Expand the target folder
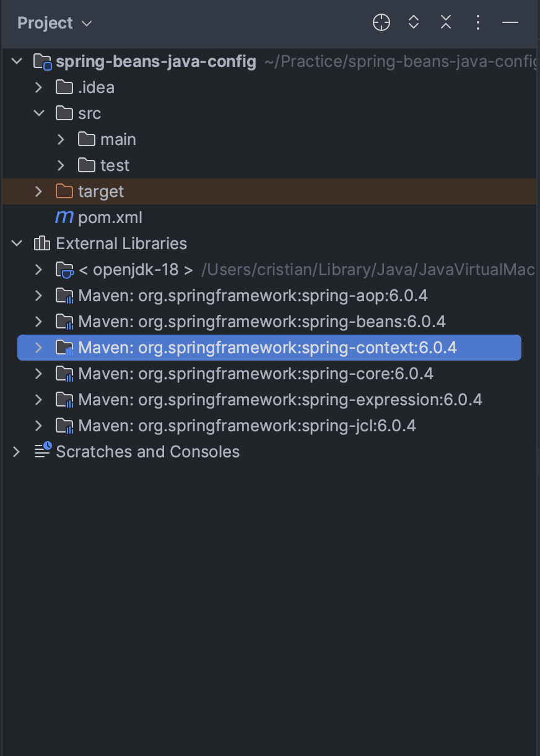 tap(39, 191)
